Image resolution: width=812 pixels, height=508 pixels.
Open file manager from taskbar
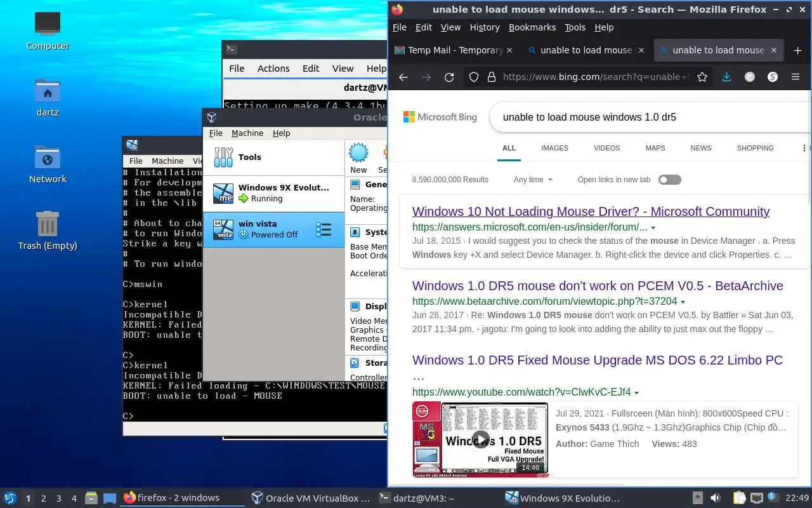pos(91,498)
